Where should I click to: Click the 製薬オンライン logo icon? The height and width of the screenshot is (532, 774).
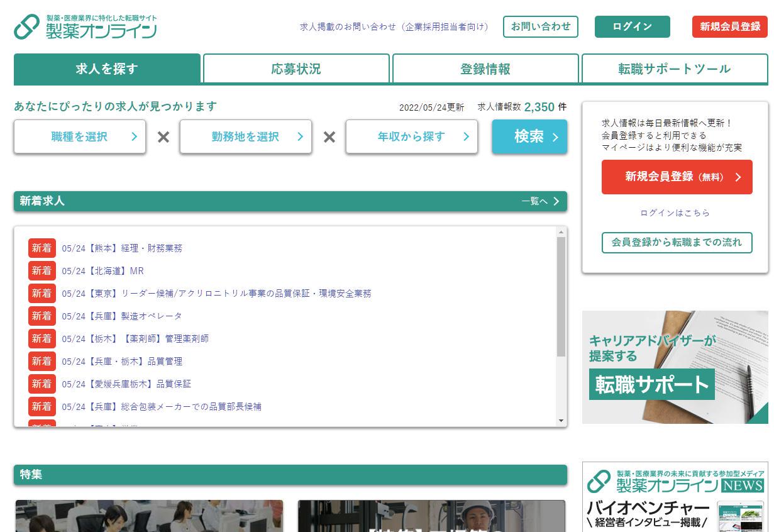pyautogui.click(x=26, y=27)
